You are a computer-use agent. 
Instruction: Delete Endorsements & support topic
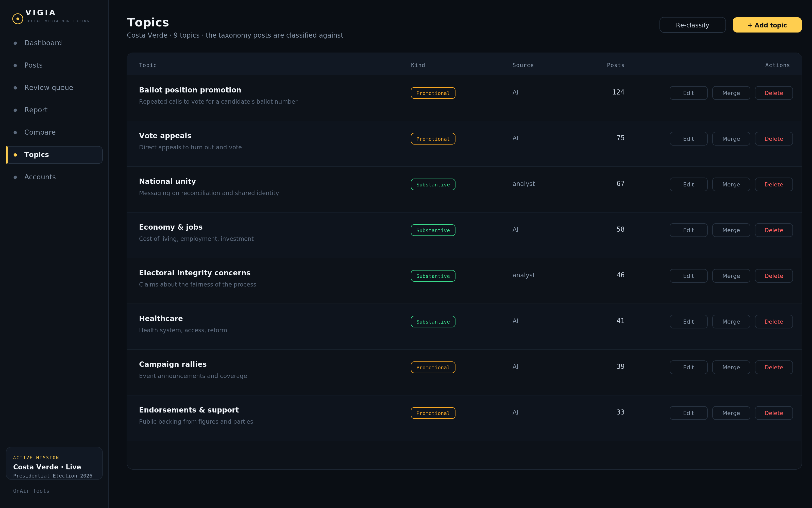click(x=773, y=413)
